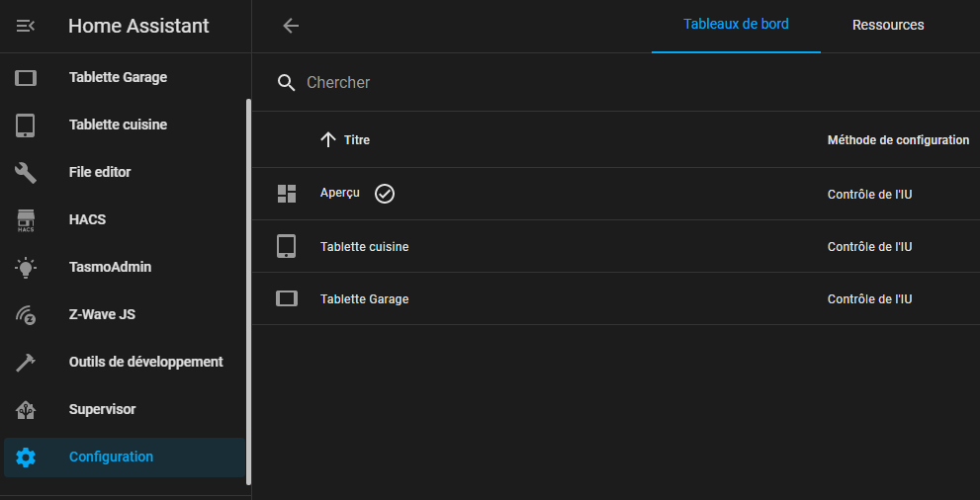
Task: Open File editor in the sidebar
Action: coord(100,172)
